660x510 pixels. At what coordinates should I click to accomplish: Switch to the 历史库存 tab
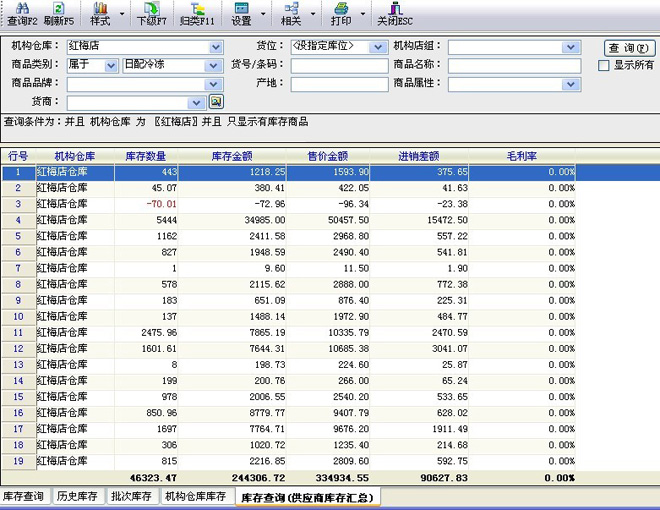77,496
